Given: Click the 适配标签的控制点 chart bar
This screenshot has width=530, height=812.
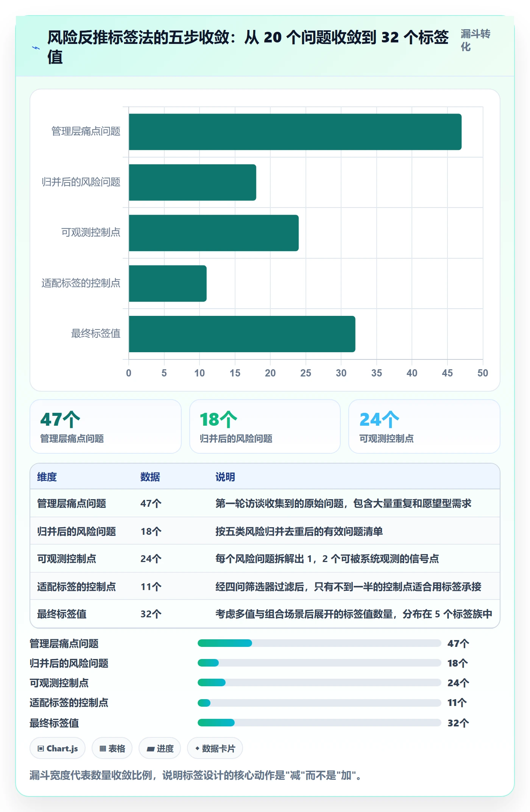Looking at the screenshot, I should (168, 283).
